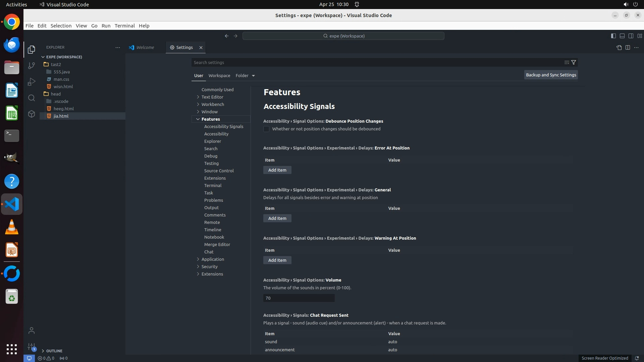644x362 pixels.
Task: Click Add Item under Delays General
Action: pyautogui.click(x=277, y=218)
